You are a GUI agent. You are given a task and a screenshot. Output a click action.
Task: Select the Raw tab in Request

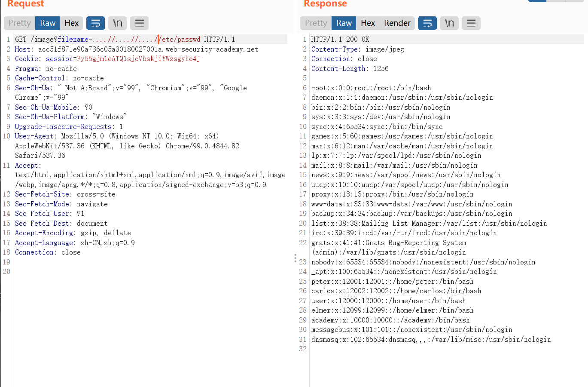48,23
